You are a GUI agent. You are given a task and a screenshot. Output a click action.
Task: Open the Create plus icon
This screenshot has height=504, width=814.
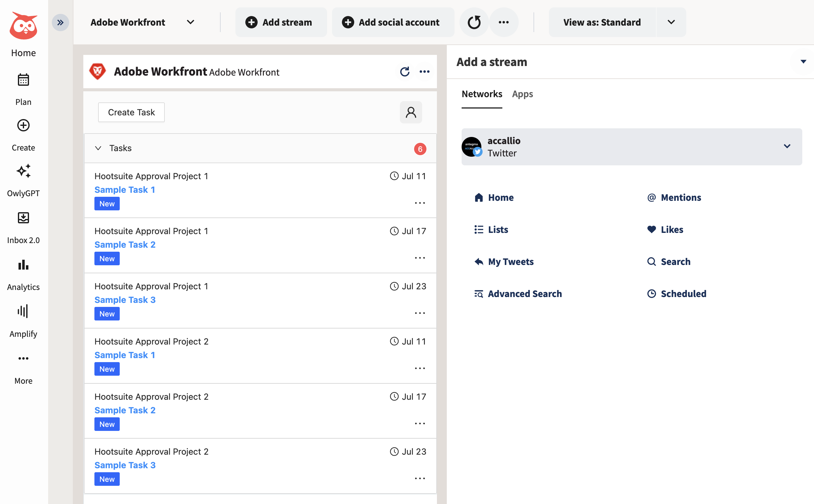coord(23,125)
